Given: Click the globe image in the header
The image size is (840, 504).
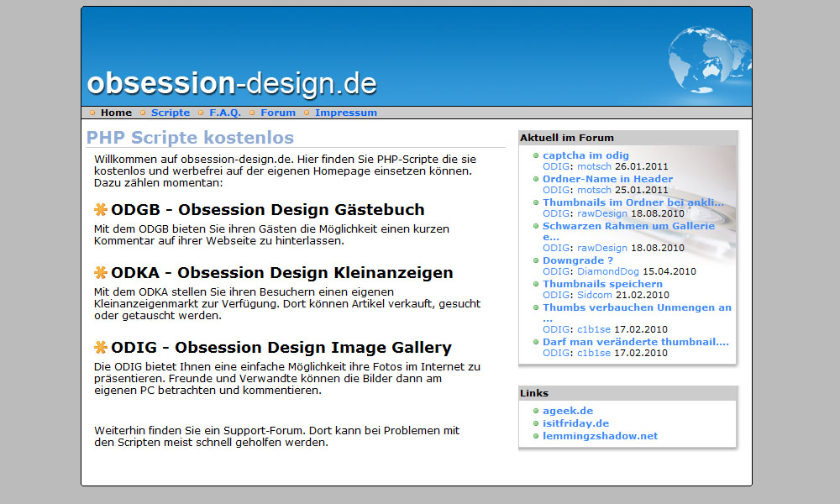Looking at the screenshot, I should (708, 61).
